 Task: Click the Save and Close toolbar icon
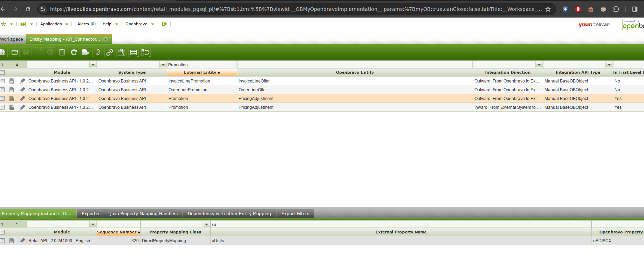38,52
